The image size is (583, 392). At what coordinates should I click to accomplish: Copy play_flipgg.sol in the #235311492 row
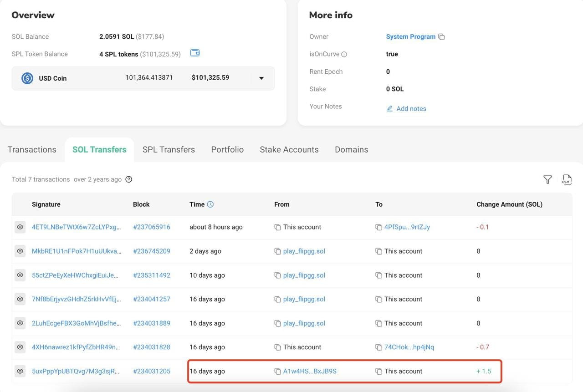(277, 275)
